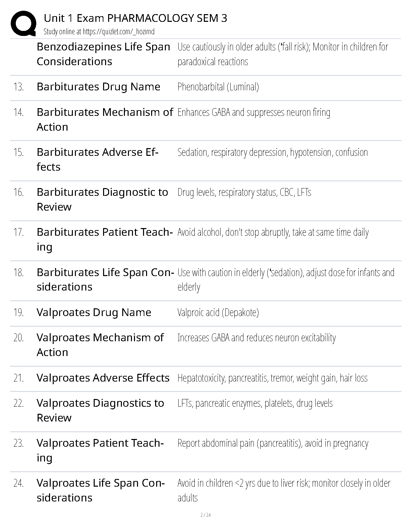Select Barbiturates Diagnostic to Review term

102,199
